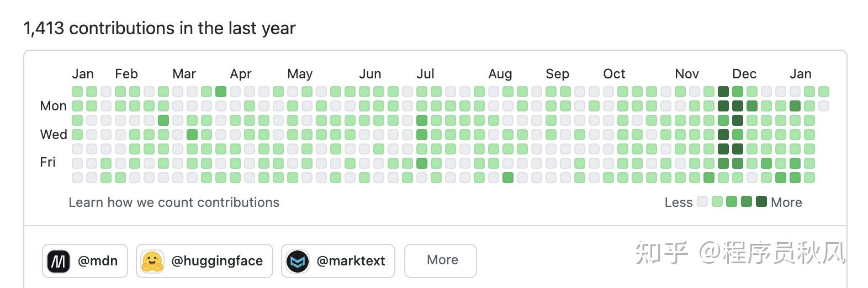This screenshot has width=868, height=288.
Task: Open the @mdn organization filter
Action: 85,261
